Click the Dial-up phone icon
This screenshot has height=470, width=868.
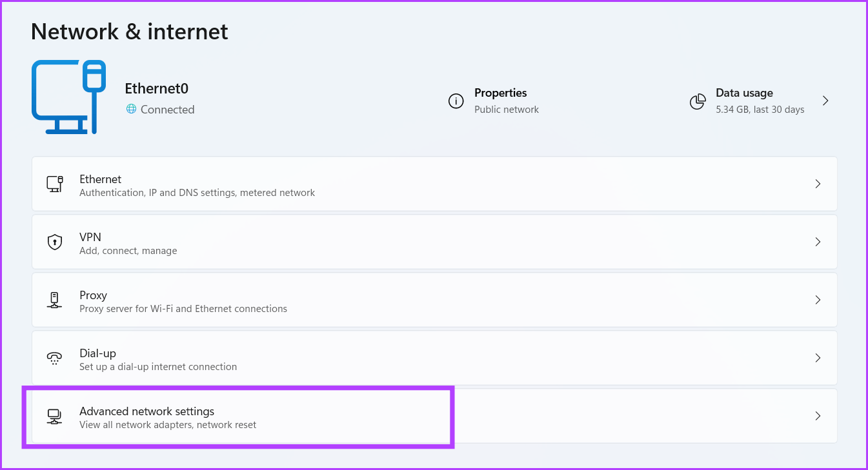tap(55, 357)
